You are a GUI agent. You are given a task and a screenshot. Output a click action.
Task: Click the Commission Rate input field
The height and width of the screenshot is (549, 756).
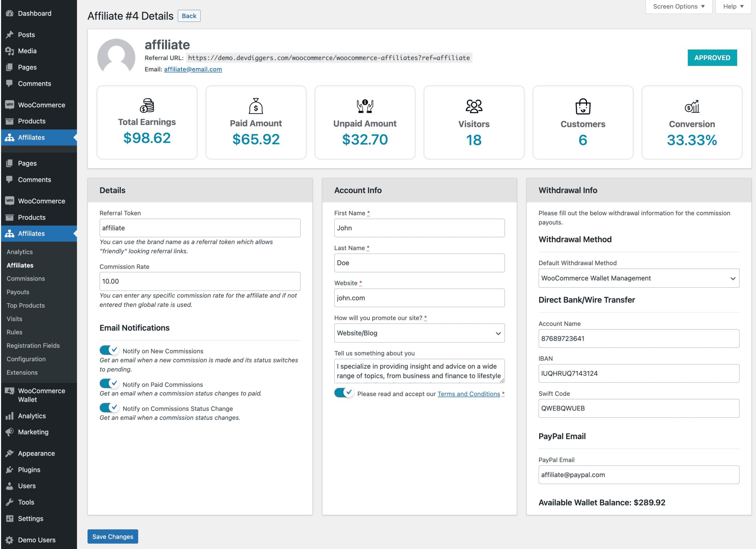200,281
